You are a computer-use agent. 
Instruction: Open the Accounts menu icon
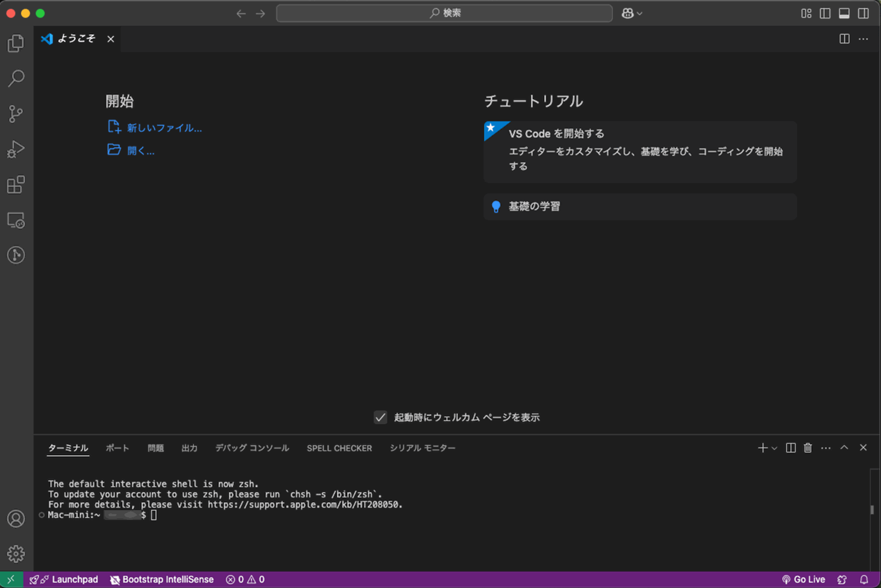pyautogui.click(x=16, y=518)
